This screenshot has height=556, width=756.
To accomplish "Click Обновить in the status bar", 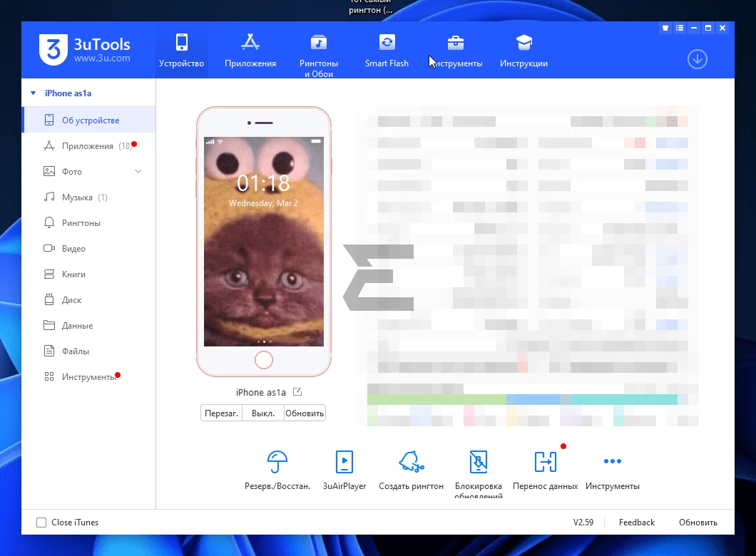I will coord(698,522).
